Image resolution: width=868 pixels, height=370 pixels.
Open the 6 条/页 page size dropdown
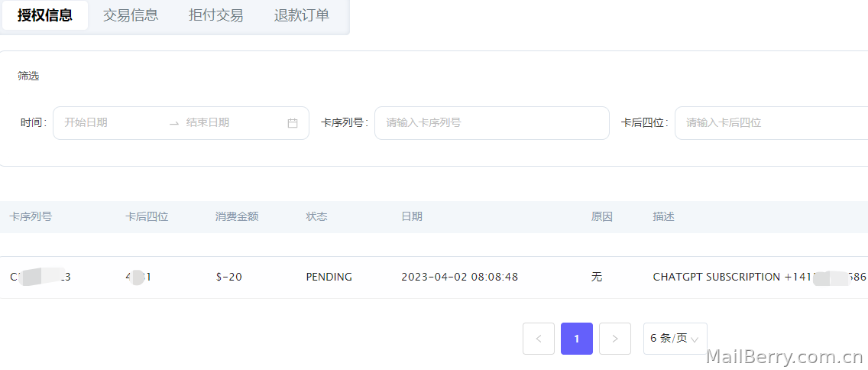click(x=675, y=339)
